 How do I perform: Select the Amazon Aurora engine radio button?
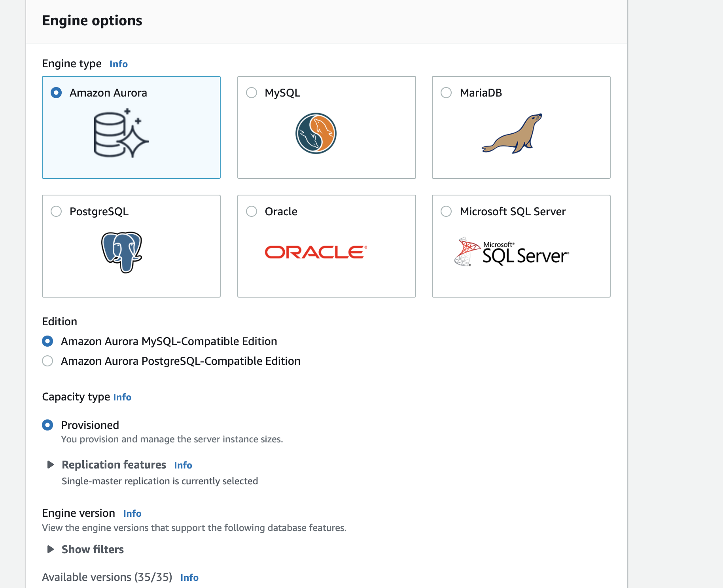click(56, 93)
